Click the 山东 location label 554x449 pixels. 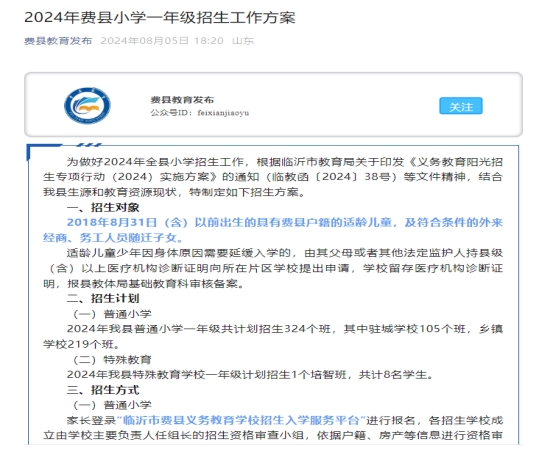(x=243, y=41)
